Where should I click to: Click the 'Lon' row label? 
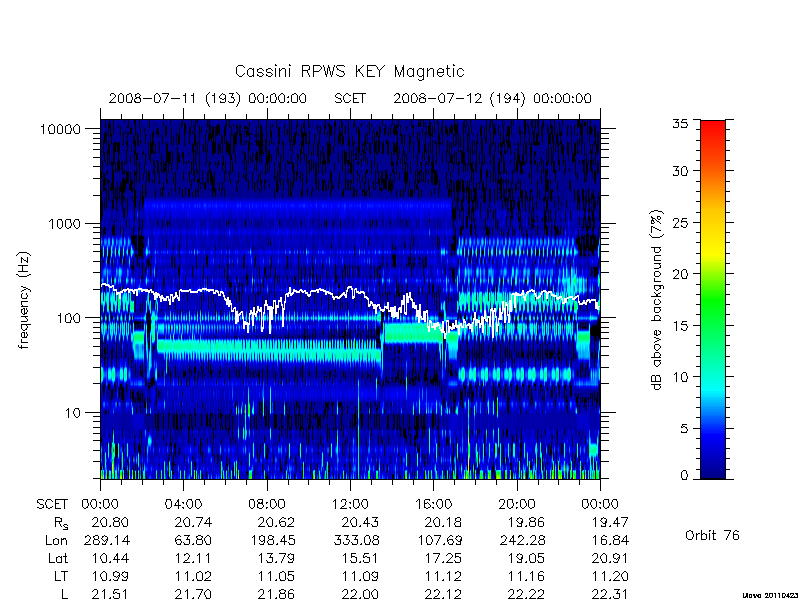(x=56, y=540)
